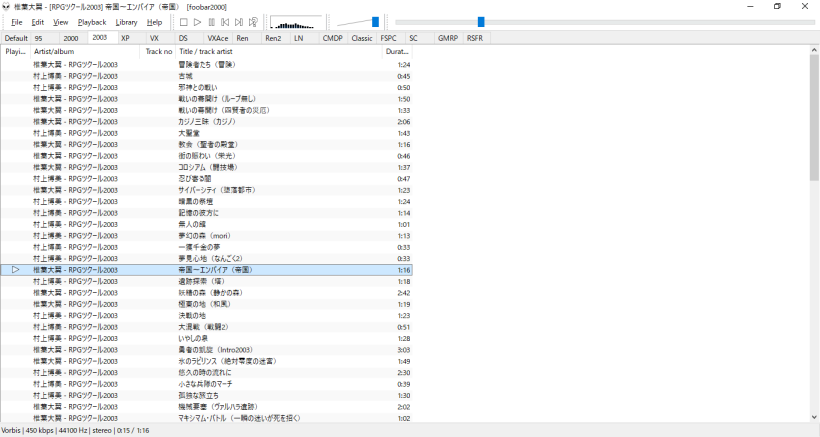Viewport: 820px width, 437px height.
Task: Open the View menu
Action: click(61, 22)
